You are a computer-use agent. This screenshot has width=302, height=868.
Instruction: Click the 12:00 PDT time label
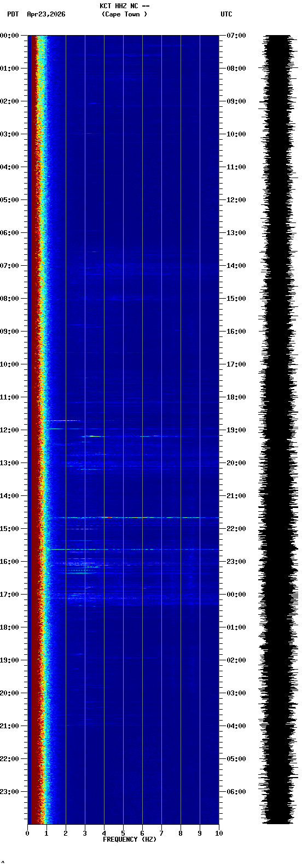click(9, 430)
